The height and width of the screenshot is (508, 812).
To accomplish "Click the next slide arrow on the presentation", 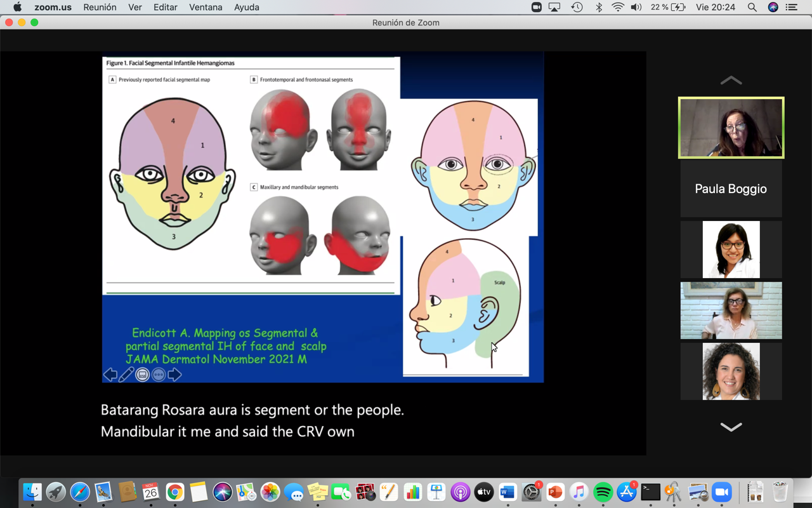I will click(x=174, y=375).
